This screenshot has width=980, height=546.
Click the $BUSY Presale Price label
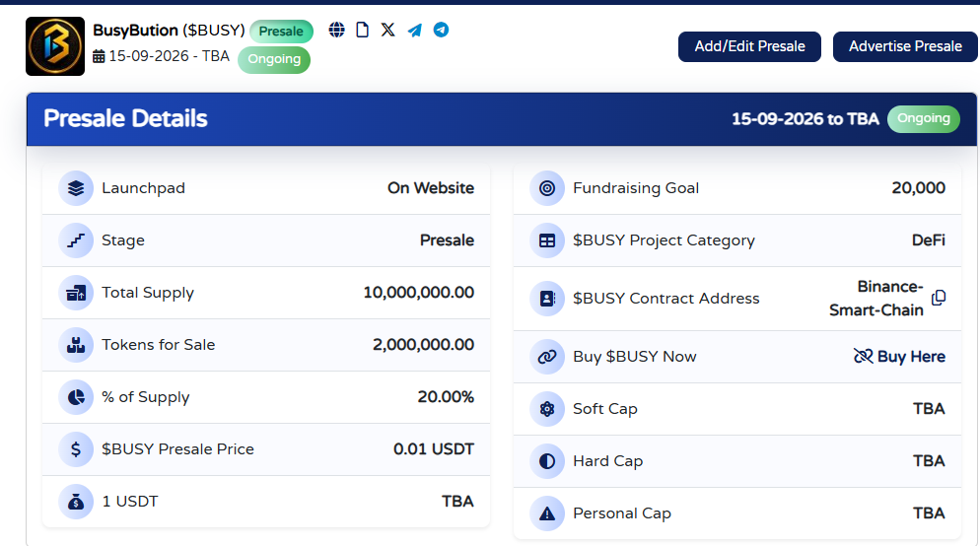(x=177, y=449)
